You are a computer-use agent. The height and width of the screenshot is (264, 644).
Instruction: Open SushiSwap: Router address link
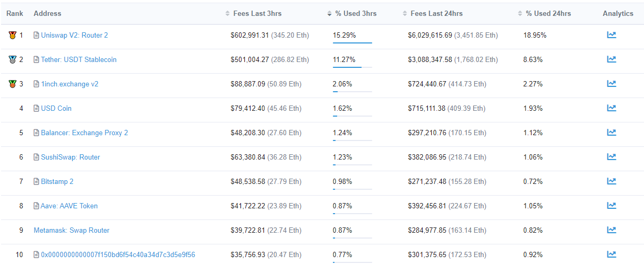click(x=71, y=157)
